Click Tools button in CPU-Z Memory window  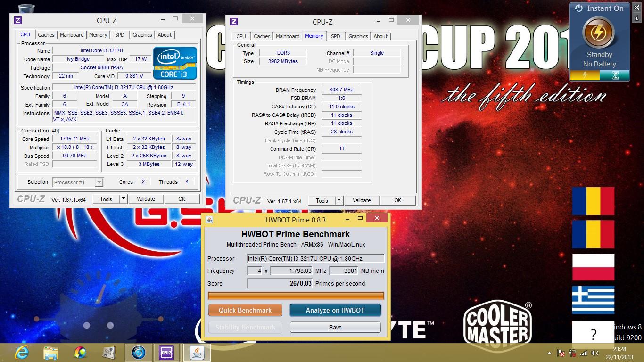322,200
